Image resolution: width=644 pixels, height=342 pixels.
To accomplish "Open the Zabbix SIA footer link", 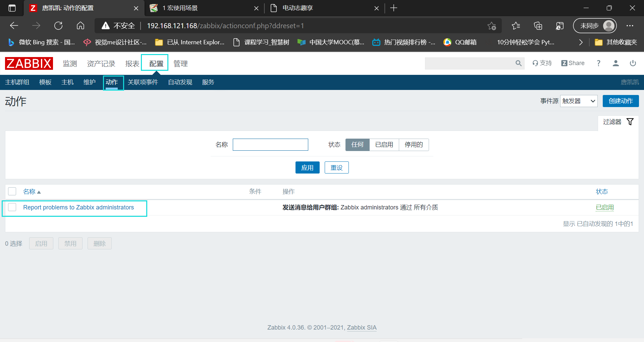I will (362, 328).
